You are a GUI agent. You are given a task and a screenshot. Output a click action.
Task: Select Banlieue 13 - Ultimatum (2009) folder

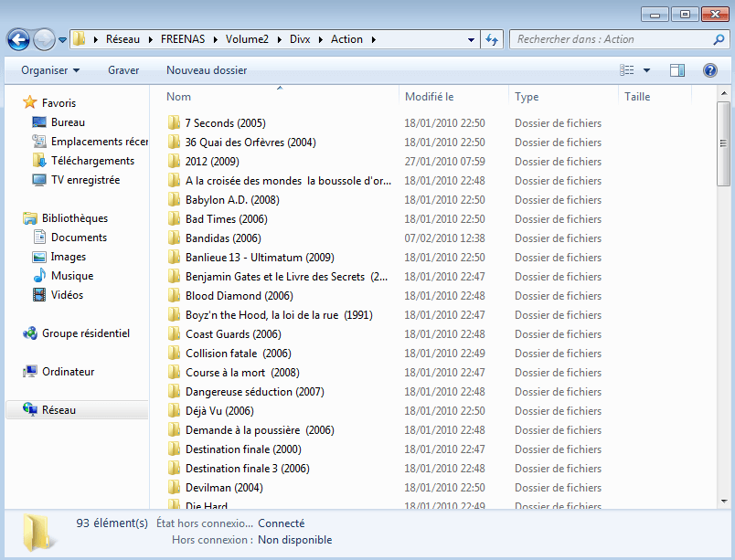click(260, 257)
